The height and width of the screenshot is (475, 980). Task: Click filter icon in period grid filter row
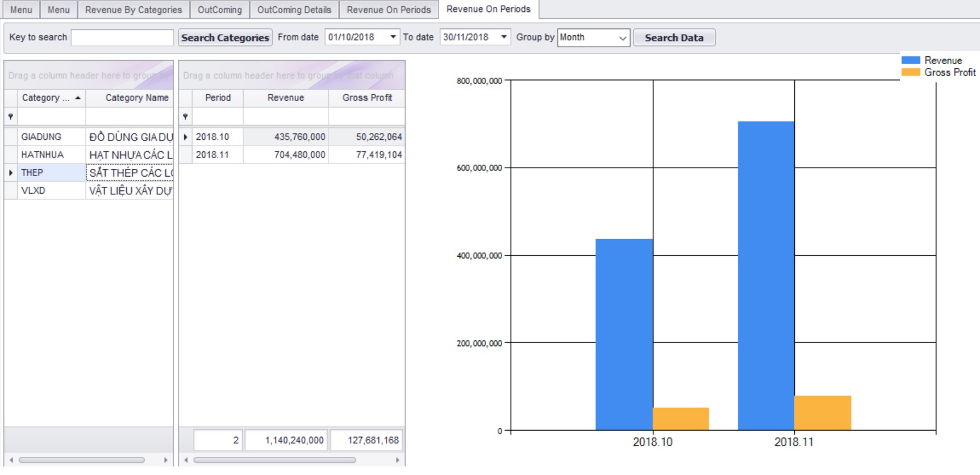click(185, 116)
